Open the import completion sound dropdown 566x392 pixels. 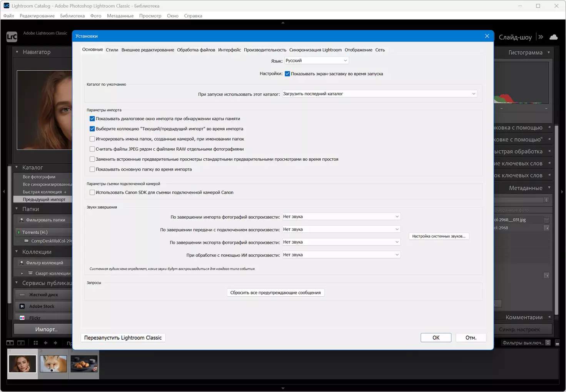coord(341,217)
